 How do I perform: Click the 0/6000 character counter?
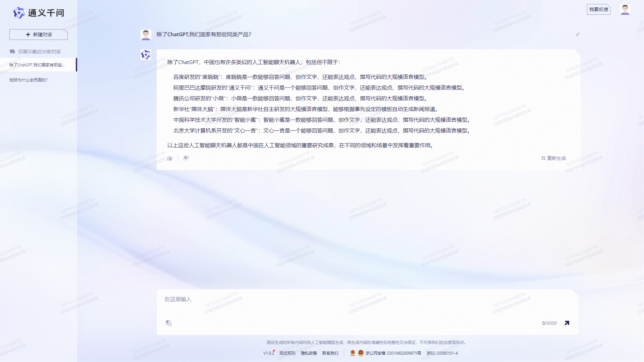[549, 323]
